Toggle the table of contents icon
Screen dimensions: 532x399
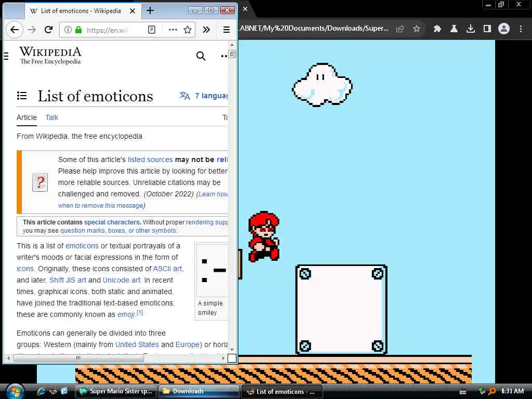click(x=22, y=96)
